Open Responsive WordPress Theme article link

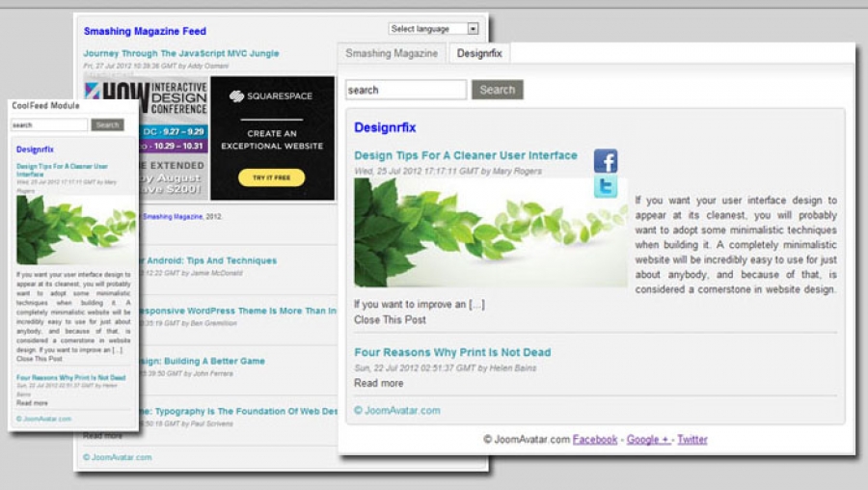tap(237, 312)
